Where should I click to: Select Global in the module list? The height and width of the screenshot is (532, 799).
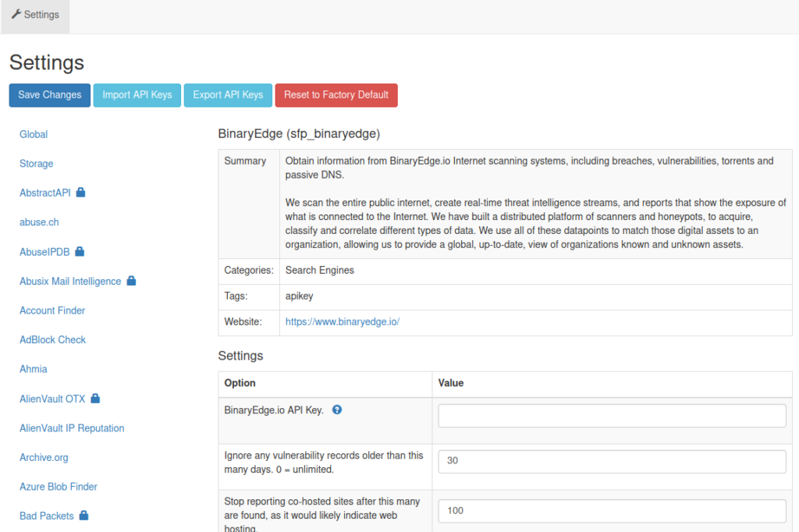(34, 134)
